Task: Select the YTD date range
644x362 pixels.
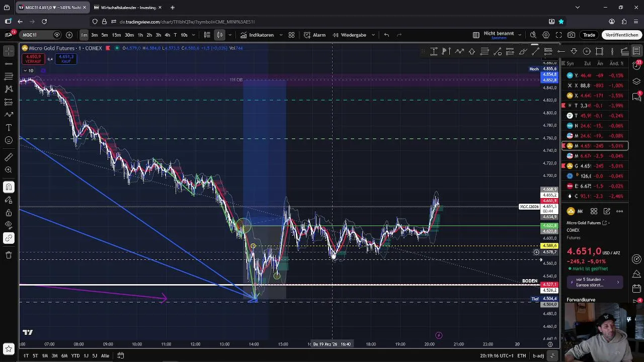Action: 75,355
